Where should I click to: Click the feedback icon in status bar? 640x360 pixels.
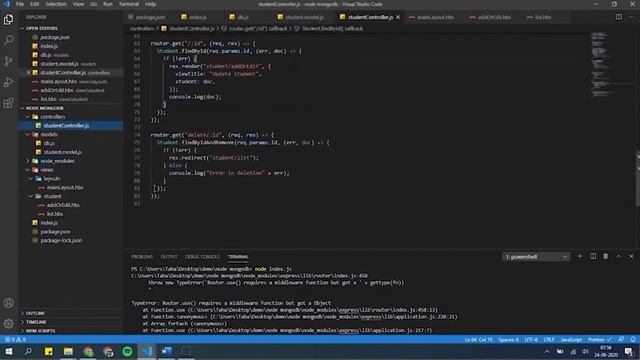[621, 340]
